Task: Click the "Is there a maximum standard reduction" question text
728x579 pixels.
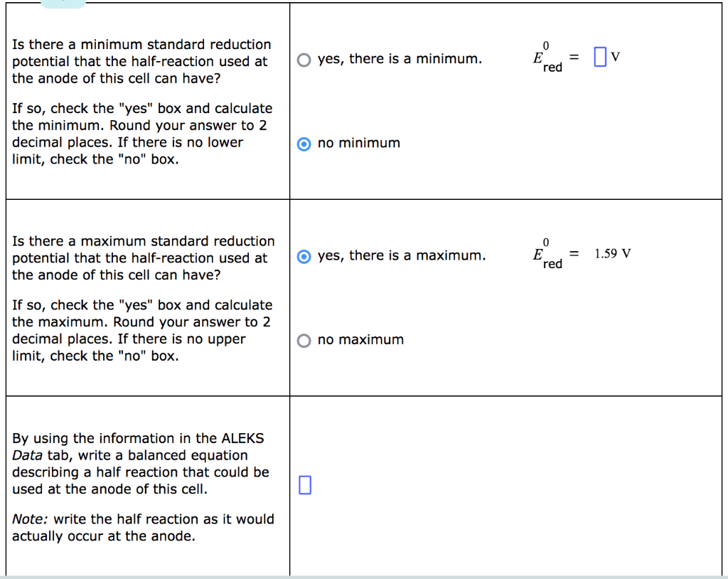Action: [x=144, y=241]
